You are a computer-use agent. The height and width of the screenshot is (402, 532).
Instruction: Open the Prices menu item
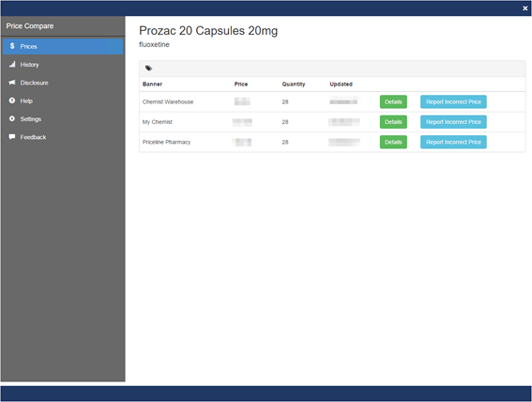coord(63,46)
